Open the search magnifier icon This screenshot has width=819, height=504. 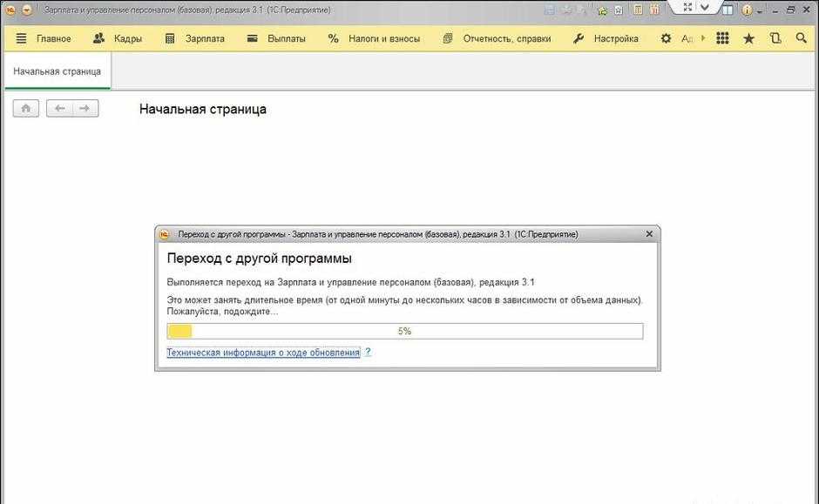pos(802,38)
